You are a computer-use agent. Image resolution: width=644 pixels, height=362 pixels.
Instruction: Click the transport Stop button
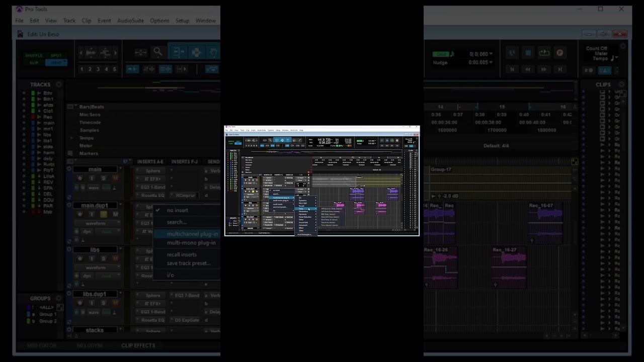coord(387,140)
